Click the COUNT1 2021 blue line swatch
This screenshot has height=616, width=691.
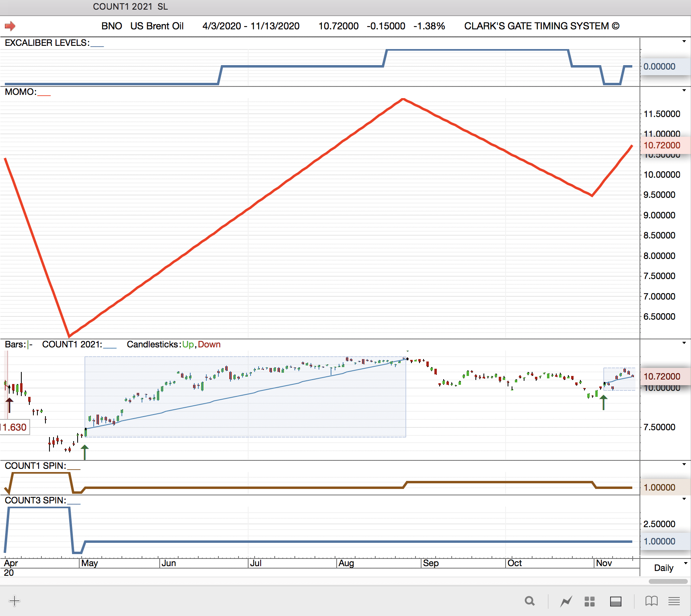pos(110,348)
